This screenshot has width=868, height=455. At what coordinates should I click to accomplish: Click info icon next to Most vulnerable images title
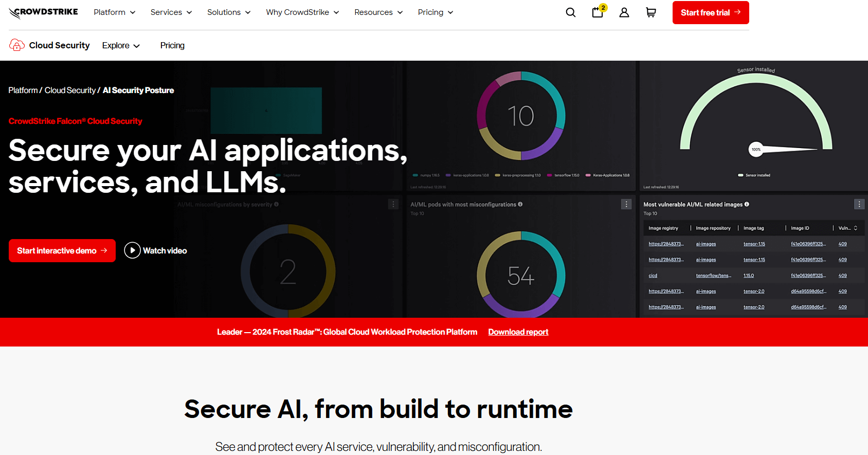click(x=747, y=204)
